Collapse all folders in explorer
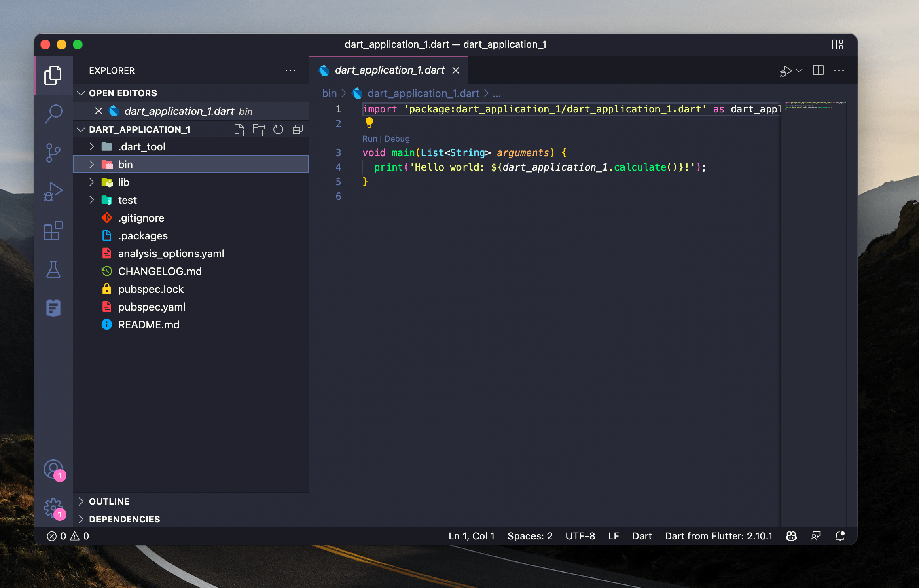Viewport: 919px width, 588px height. [298, 129]
